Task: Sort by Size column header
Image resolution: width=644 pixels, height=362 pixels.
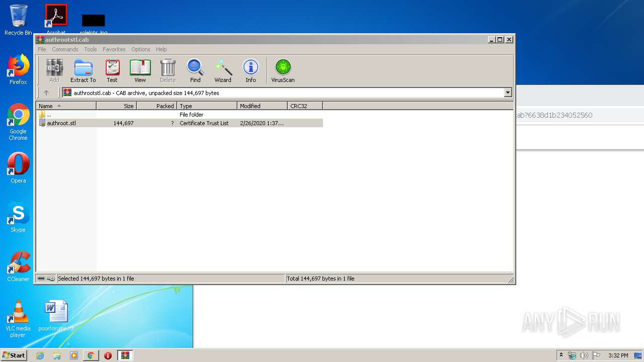Action: [x=116, y=106]
